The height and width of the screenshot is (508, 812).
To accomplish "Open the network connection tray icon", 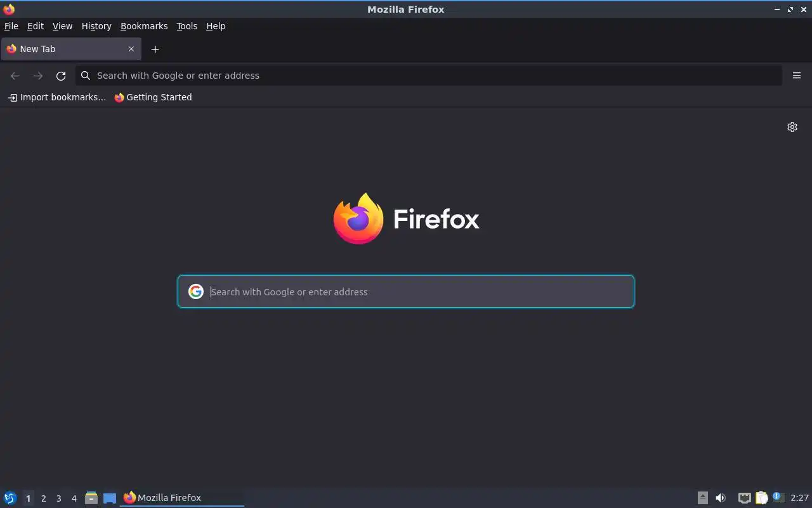I will click(x=745, y=498).
